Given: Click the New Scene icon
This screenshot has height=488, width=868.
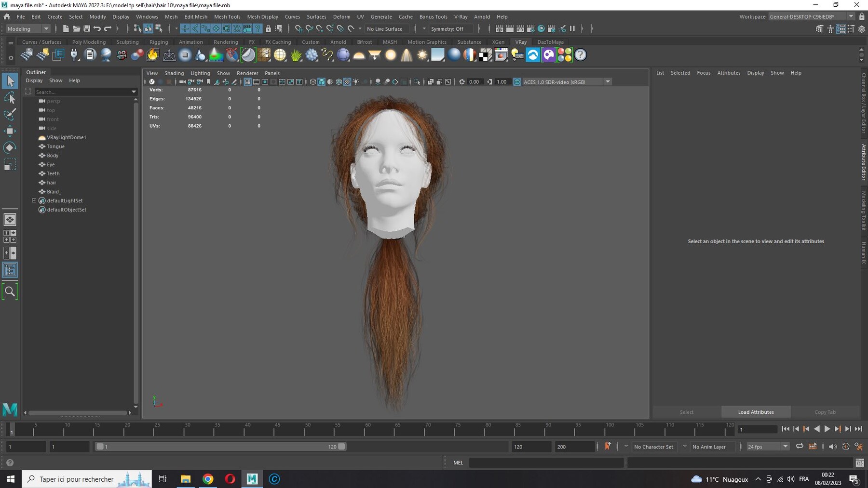Looking at the screenshot, I should [66, 29].
